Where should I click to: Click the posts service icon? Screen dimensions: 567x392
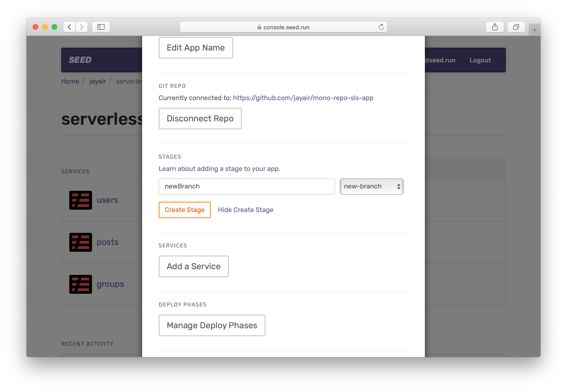pyautogui.click(x=80, y=242)
